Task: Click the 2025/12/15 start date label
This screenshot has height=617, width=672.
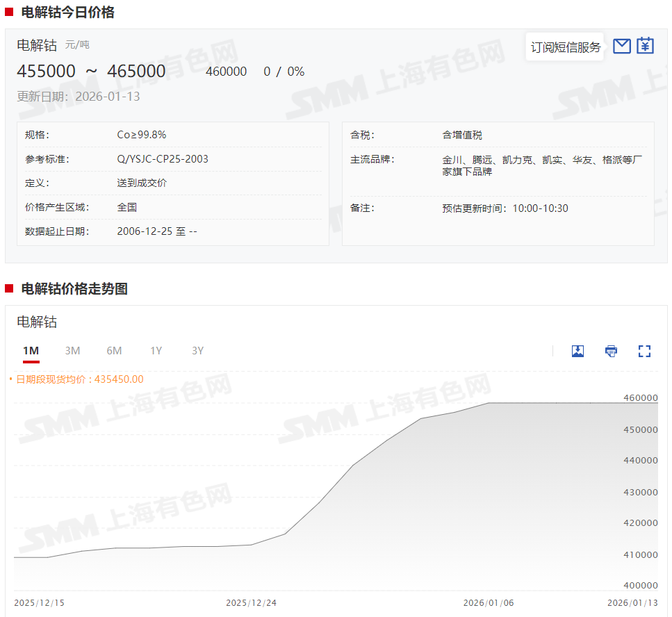Action: point(39,603)
